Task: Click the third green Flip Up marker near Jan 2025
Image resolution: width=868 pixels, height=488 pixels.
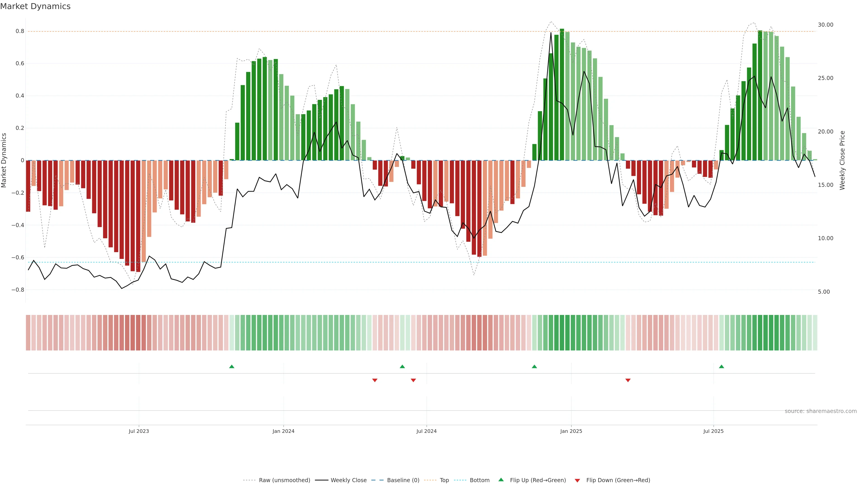Action: click(534, 366)
